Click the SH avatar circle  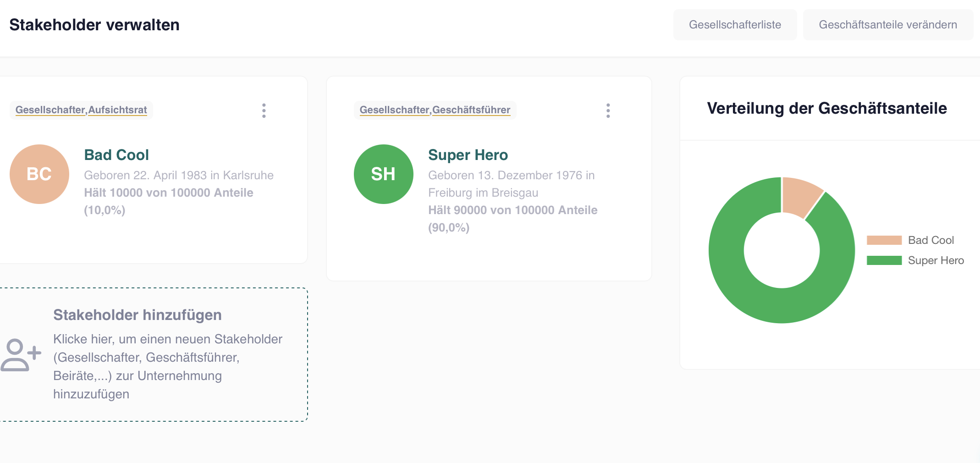383,174
